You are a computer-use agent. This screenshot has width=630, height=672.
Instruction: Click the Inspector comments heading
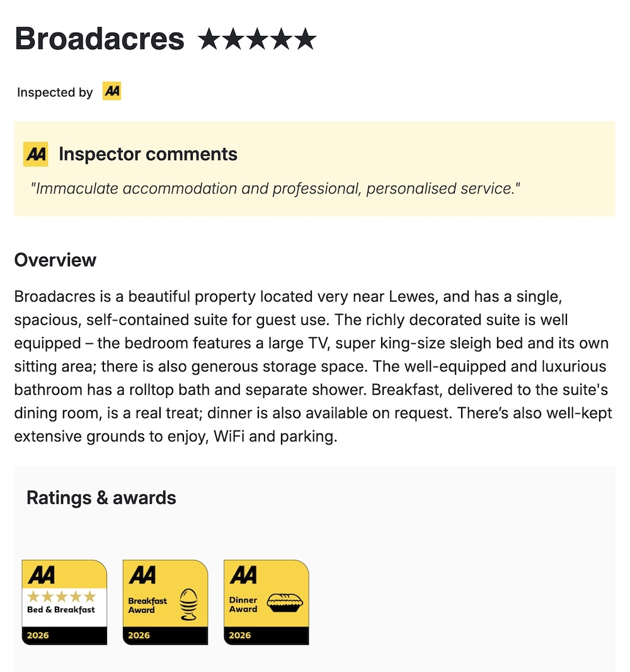point(148,154)
